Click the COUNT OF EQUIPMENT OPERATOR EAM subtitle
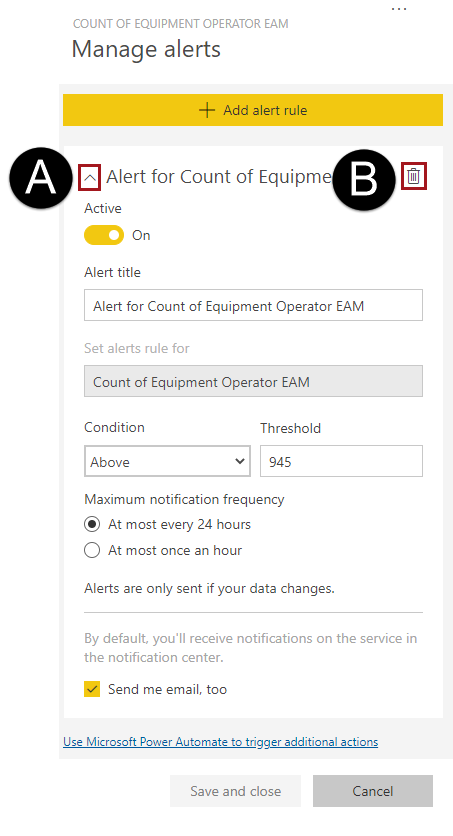This screenshot has width=453, height=836. click(181, 24)
